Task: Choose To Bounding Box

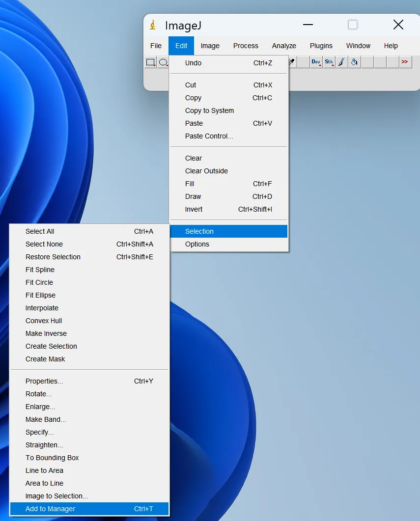Action: (89, 458)
